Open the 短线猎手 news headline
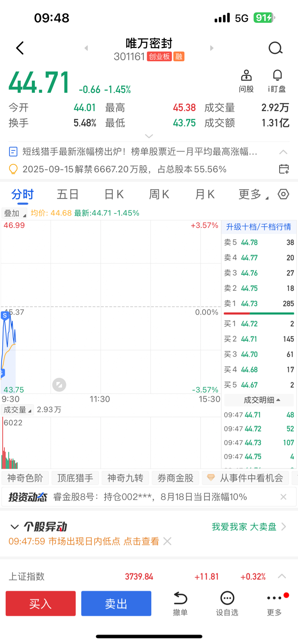298x644 pixels. coord(140,152)
